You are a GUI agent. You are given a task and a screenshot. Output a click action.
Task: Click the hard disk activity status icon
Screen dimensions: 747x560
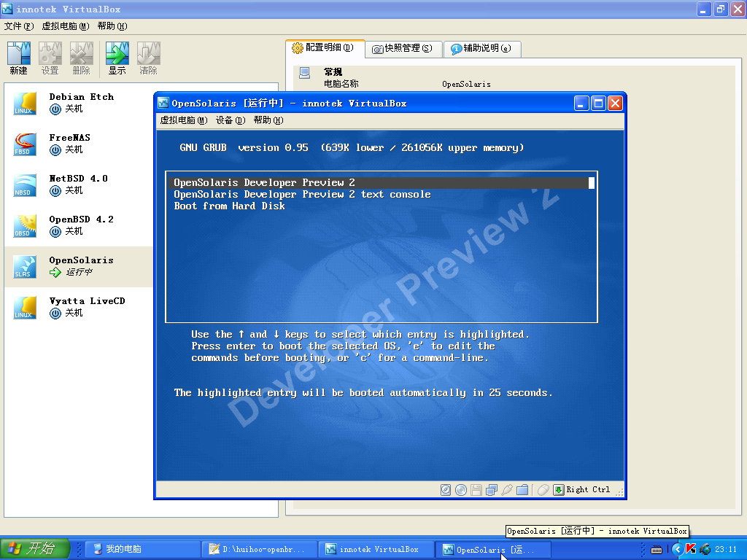click(x=446, y=490)
